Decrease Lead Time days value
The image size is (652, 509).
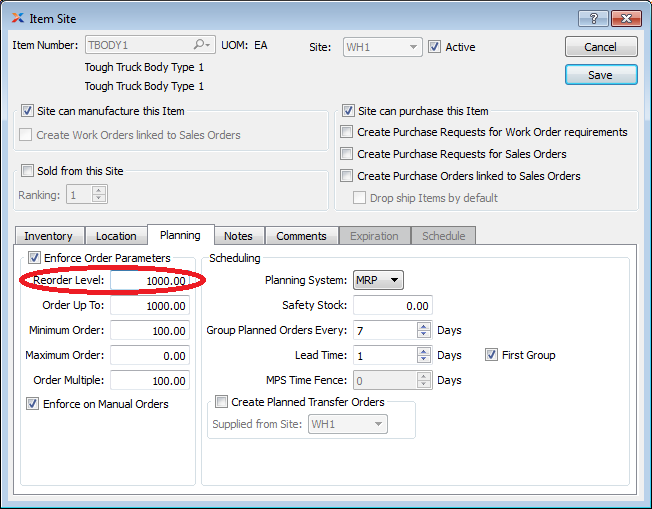tap(424, 360)
